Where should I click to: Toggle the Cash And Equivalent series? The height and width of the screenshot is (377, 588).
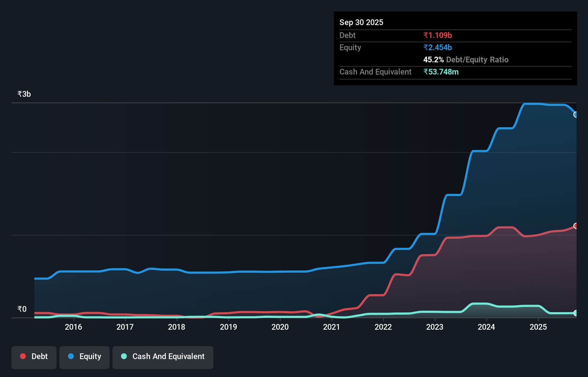tap(163, 357)
